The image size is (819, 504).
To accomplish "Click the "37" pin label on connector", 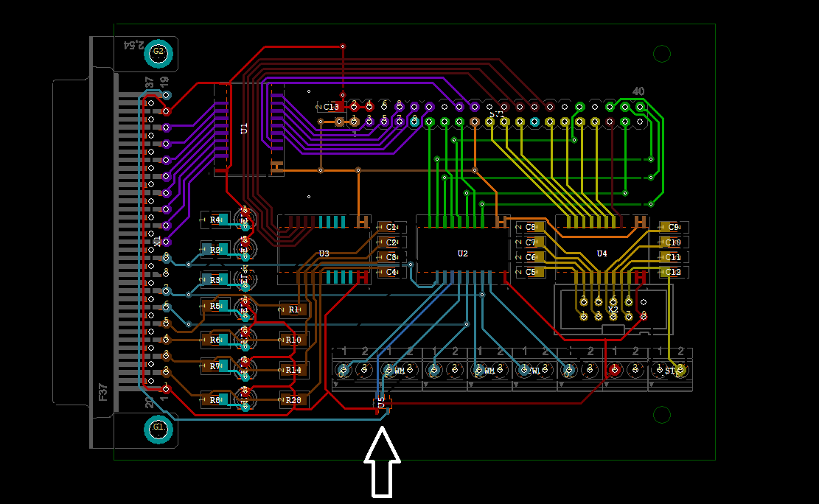I will tap(150, 83).
